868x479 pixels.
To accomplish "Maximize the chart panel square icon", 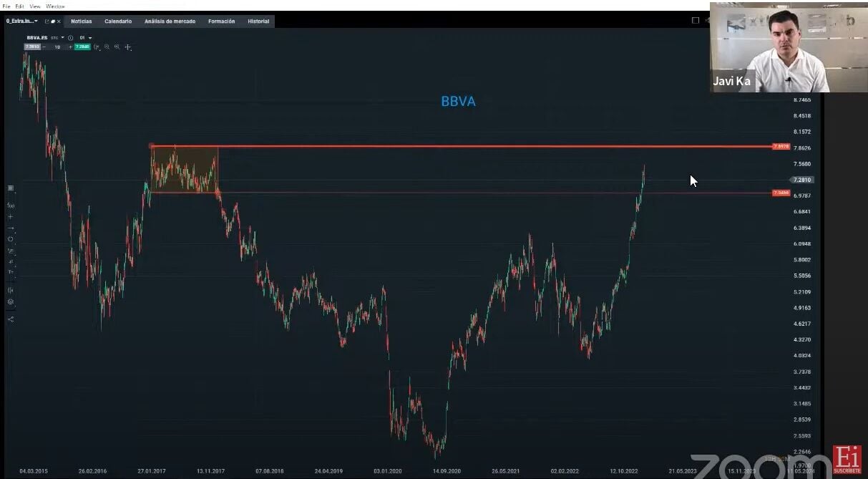I will (696, 21).
